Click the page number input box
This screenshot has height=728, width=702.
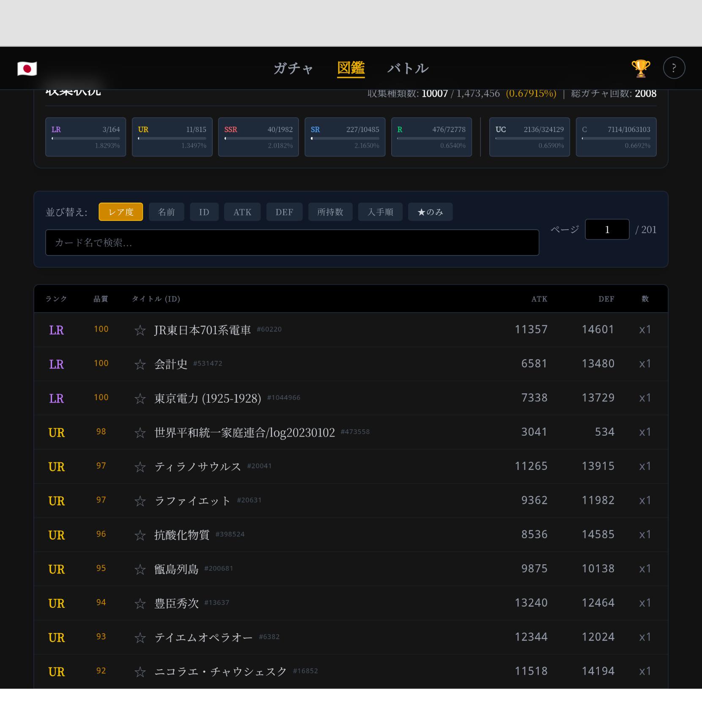point(607,230)
